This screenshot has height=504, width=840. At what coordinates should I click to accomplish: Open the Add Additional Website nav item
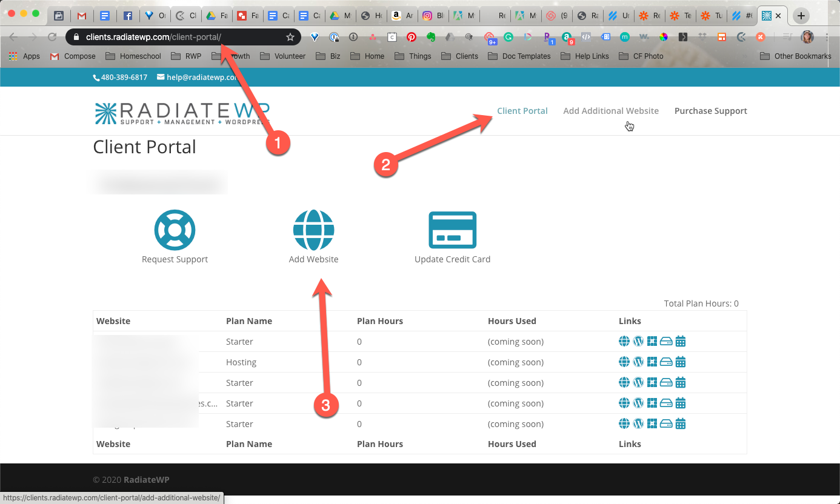point(611,111)
